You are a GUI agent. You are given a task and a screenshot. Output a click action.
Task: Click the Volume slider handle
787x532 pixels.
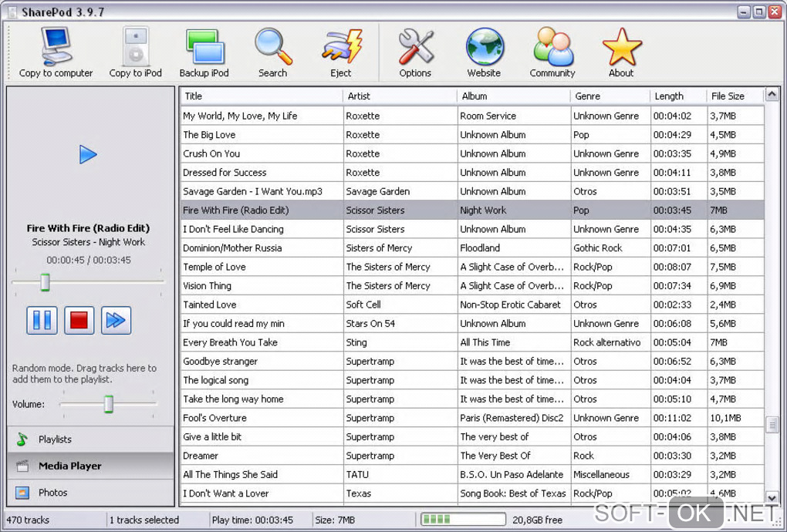point(109,404)
